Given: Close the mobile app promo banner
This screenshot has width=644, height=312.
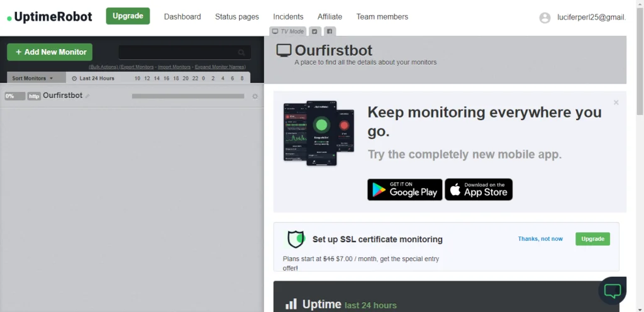Looking at the screenshot, I should pyautogui.click(x=616, y=103).
